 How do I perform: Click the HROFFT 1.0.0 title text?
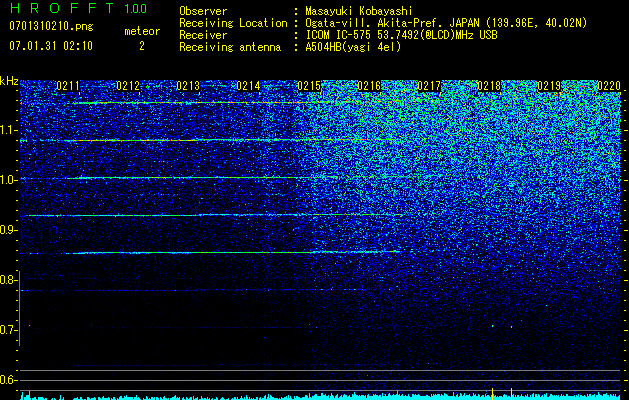tap(79, 8)
